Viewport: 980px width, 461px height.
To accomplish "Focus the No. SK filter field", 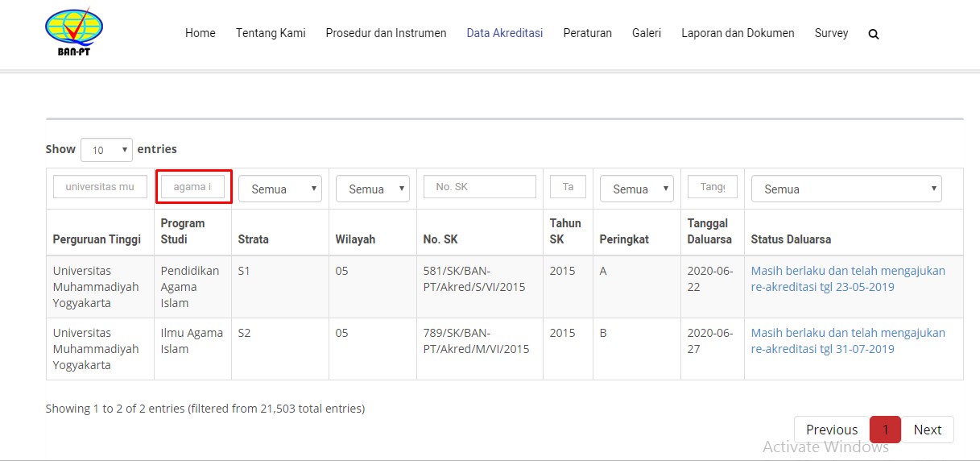I will point(480,186).
